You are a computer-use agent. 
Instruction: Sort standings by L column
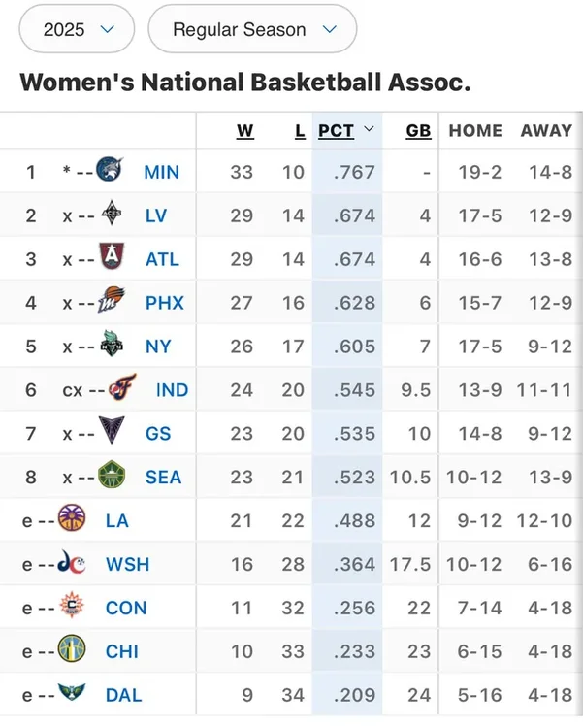coord(300,131)
